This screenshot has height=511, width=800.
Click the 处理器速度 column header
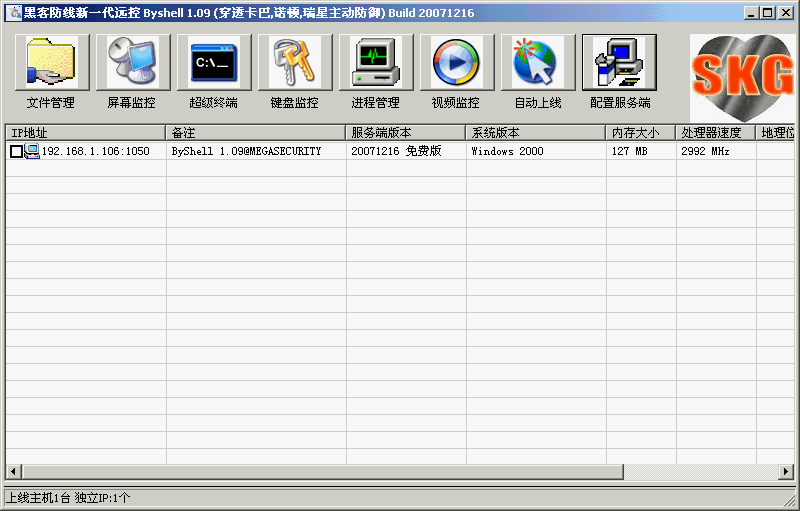(715, 132)
